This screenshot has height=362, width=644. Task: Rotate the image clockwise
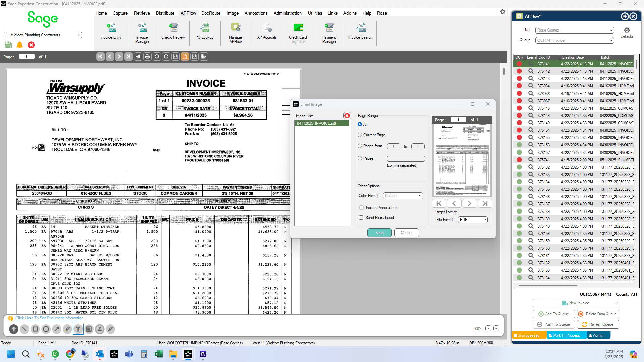(166, 57)
